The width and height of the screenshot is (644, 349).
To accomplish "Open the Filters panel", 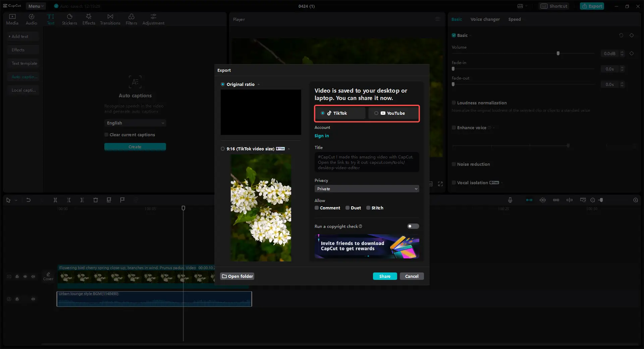I will pyautogui.click(x=131, y=19).
